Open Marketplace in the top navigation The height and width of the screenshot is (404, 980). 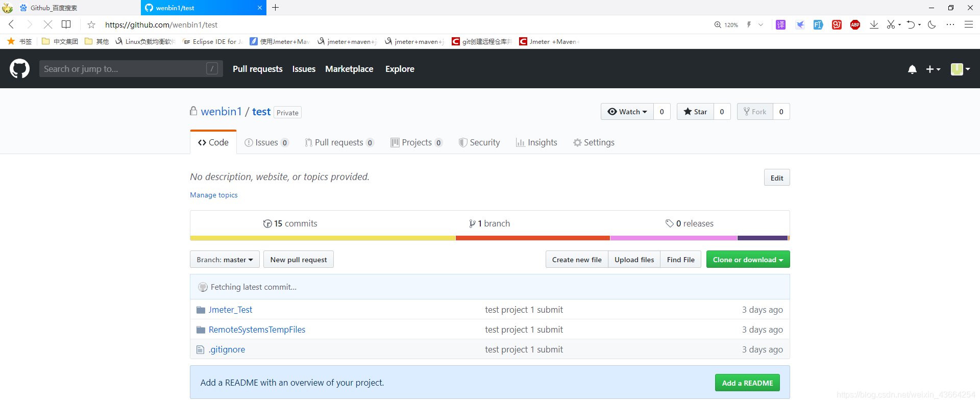point(349,69)
